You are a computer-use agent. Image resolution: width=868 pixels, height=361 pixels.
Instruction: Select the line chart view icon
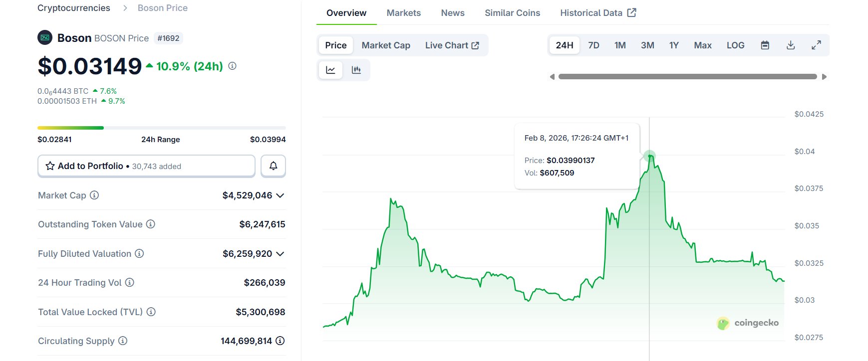330,70
